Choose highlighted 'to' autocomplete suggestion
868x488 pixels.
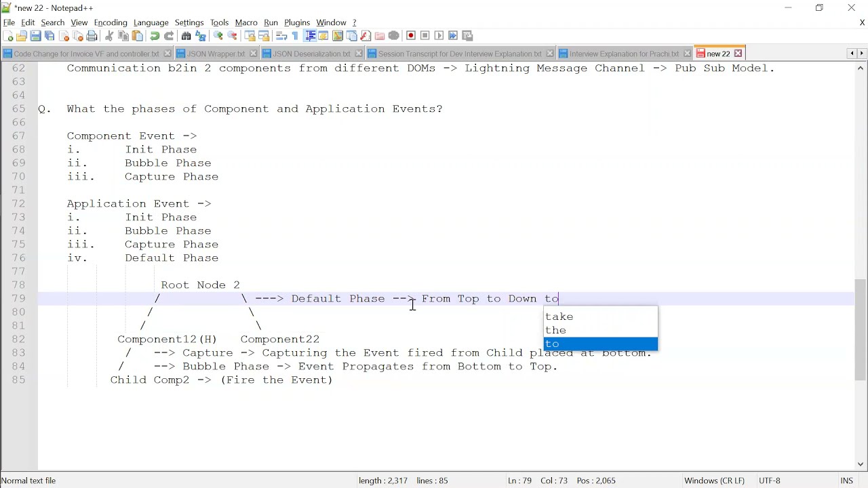(x=601, y=344)
